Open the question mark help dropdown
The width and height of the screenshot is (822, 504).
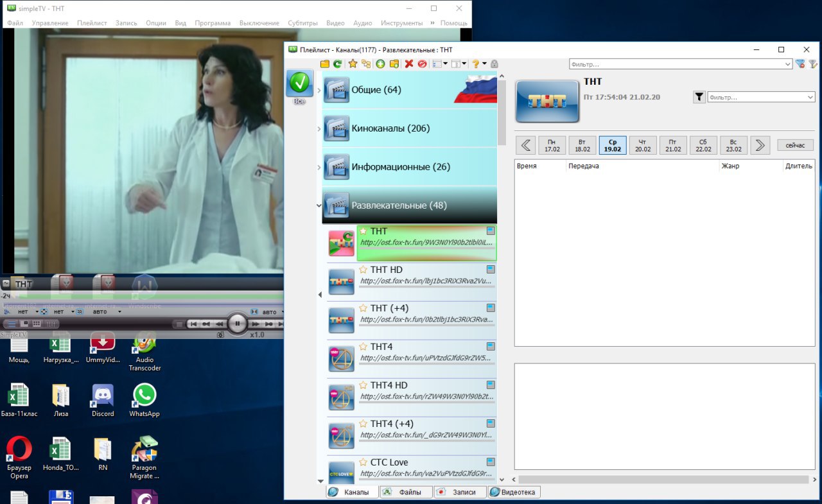coord(484,64)
